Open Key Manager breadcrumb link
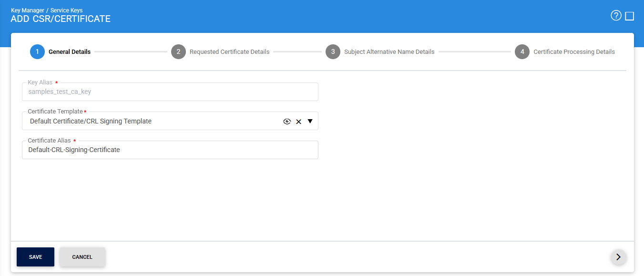The height and width of the screenshot is (276, 644). point(27,10)
